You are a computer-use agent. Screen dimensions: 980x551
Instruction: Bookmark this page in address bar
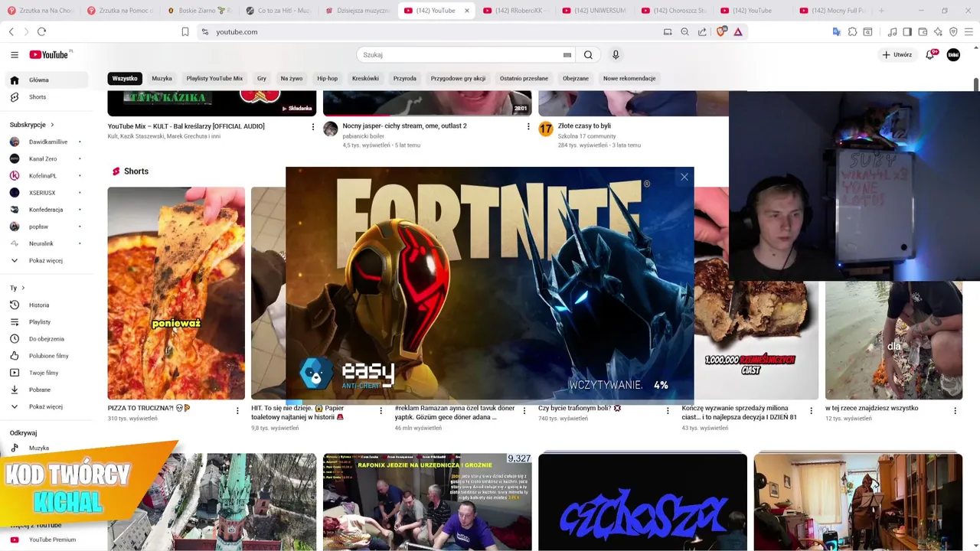tap(185, 31)
